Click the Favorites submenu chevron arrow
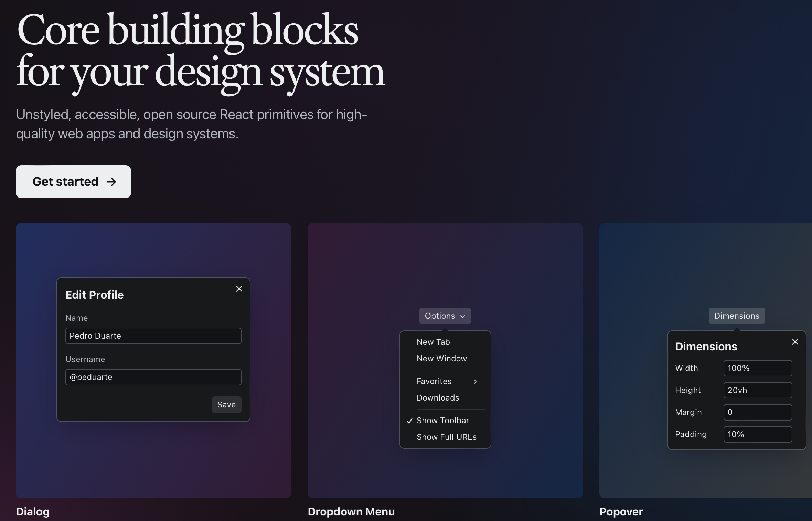 (x=475, y=381)
